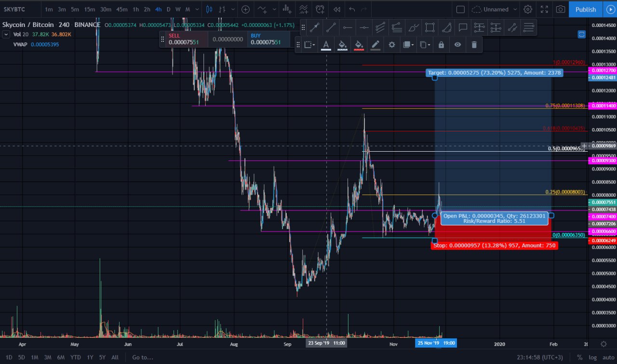Open the visual order layers dropdown
Image resolution: width=617 pixels, height=364 pixels.
coord(408,45)
